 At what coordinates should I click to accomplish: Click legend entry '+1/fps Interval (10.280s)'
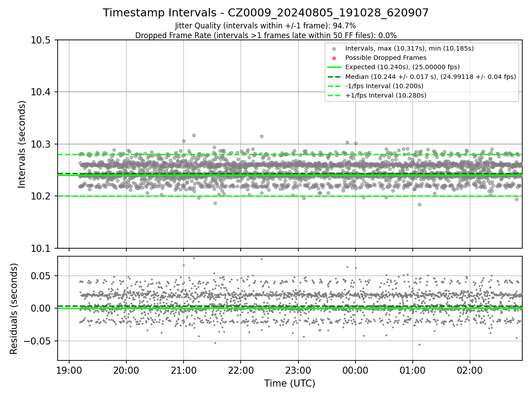pyautogui.click(x=386, y=95)
